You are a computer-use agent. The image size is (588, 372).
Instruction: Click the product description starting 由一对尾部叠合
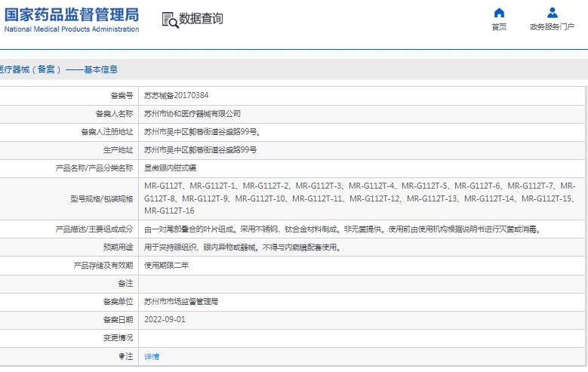click(x=343, y=229)
